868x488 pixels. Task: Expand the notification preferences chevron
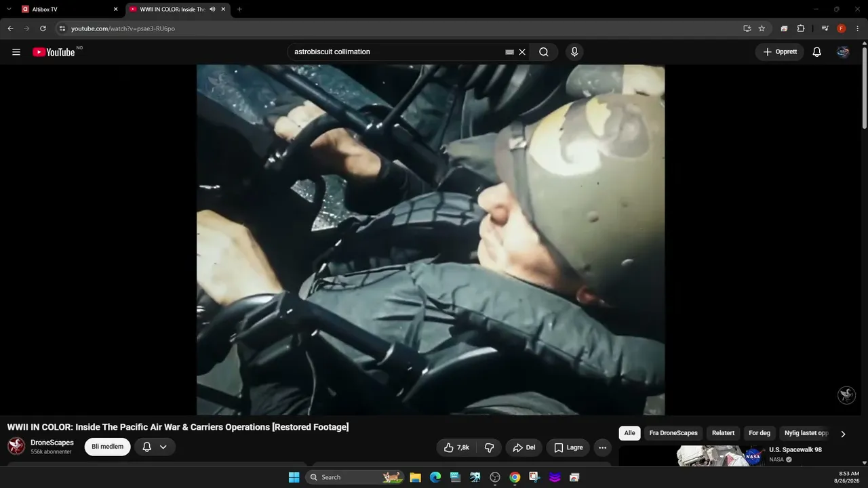click(163, 447)
